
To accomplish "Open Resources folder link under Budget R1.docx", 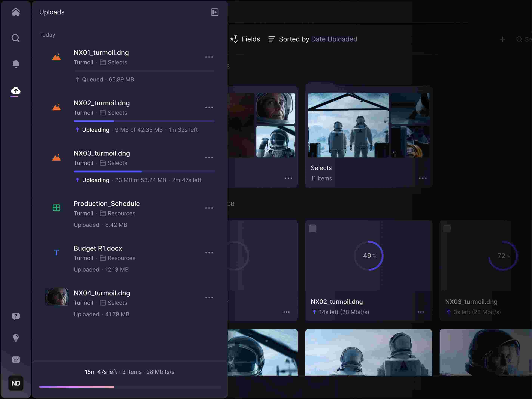I will pyautogui.click(x=117, y=258).
